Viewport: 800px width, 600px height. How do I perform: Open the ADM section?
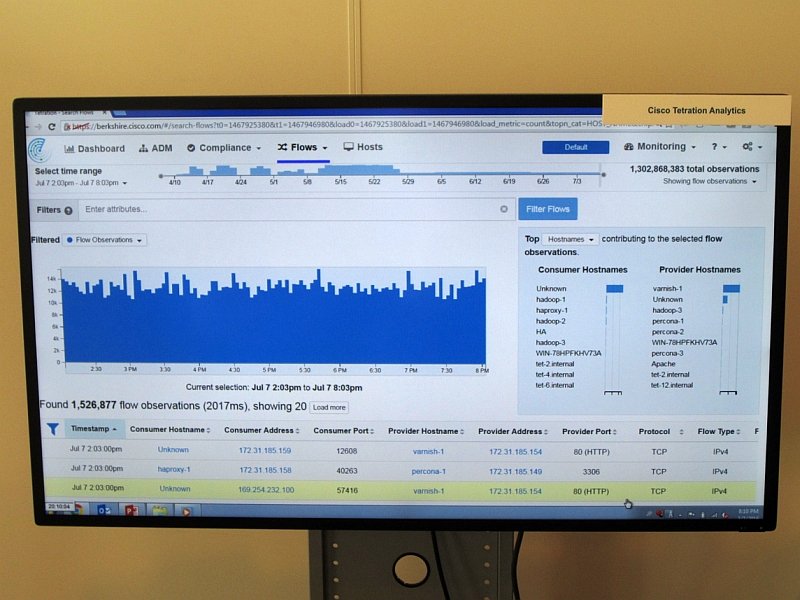(x=156, y=148)
